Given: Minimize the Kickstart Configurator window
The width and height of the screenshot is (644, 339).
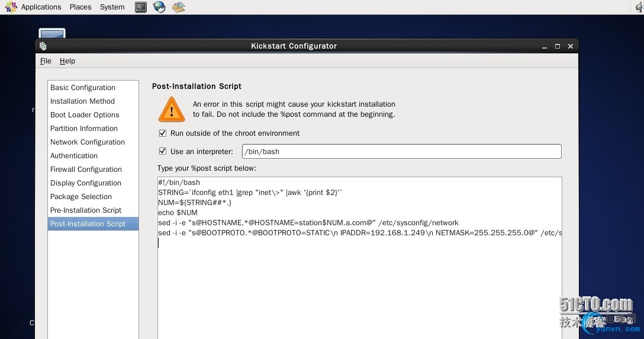Looking at the screenshot, I should click(x=545, y=46).
